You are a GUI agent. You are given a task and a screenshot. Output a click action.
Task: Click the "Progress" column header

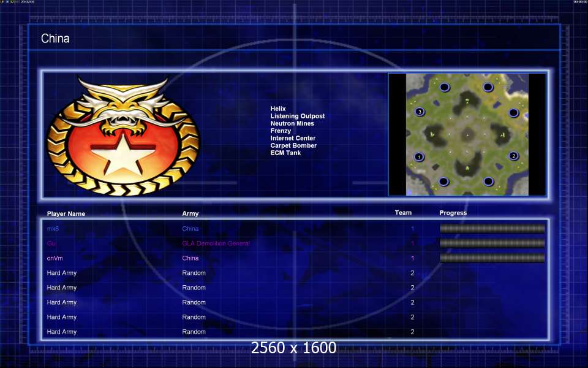(453, 213)
